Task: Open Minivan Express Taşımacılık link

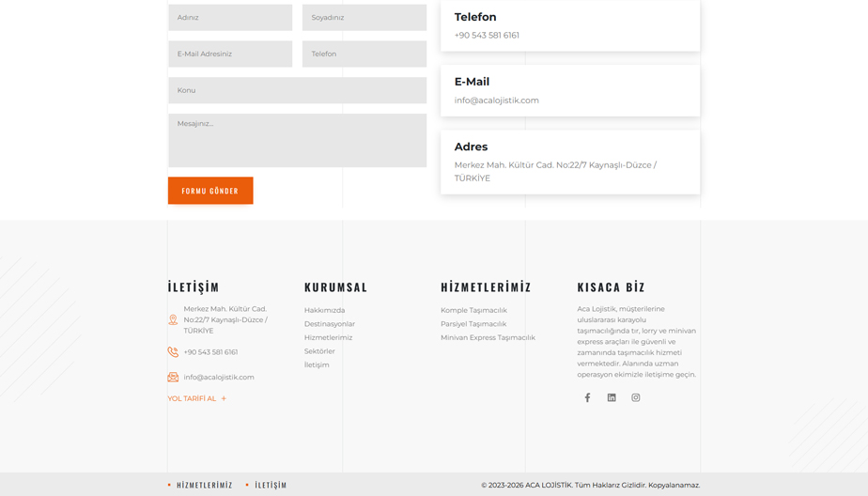Action: point(488,337)
